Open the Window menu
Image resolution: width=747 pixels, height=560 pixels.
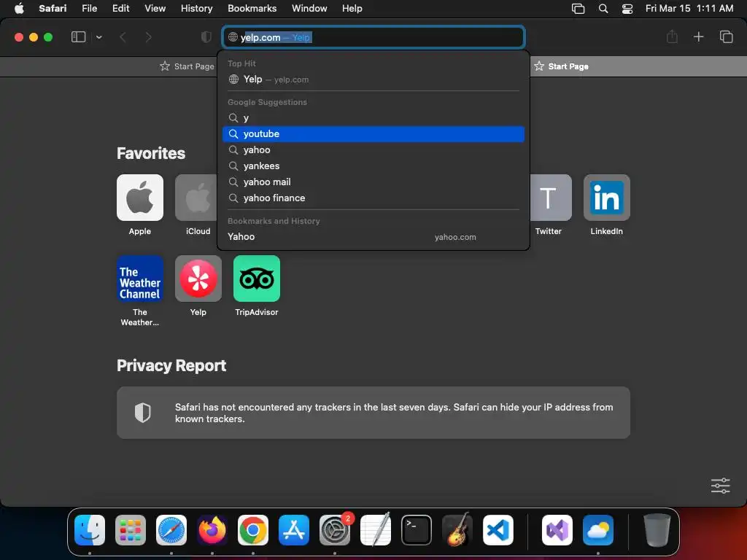[309, 8]
